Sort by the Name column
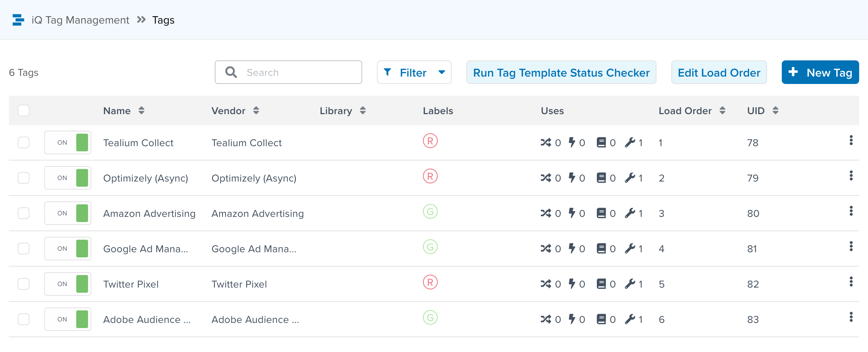The height and width of the screenshot is (352, 868). tap(141, 110)
